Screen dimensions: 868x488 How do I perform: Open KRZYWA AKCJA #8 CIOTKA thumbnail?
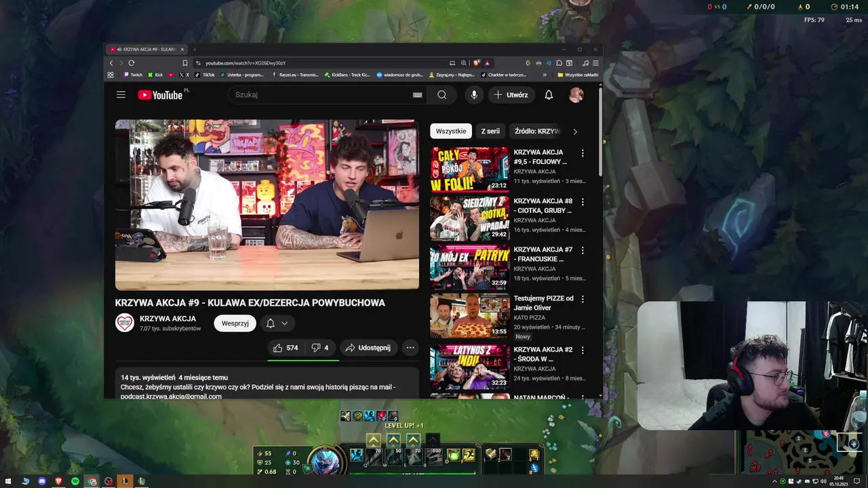point(469,218)
